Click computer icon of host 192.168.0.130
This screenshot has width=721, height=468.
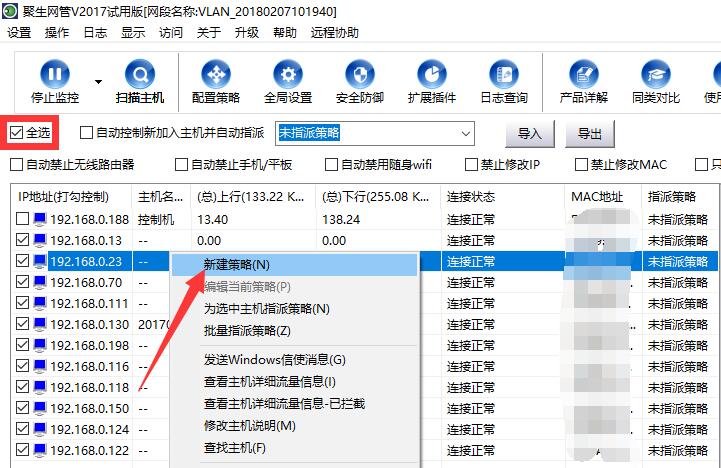(x=40, y=325)
